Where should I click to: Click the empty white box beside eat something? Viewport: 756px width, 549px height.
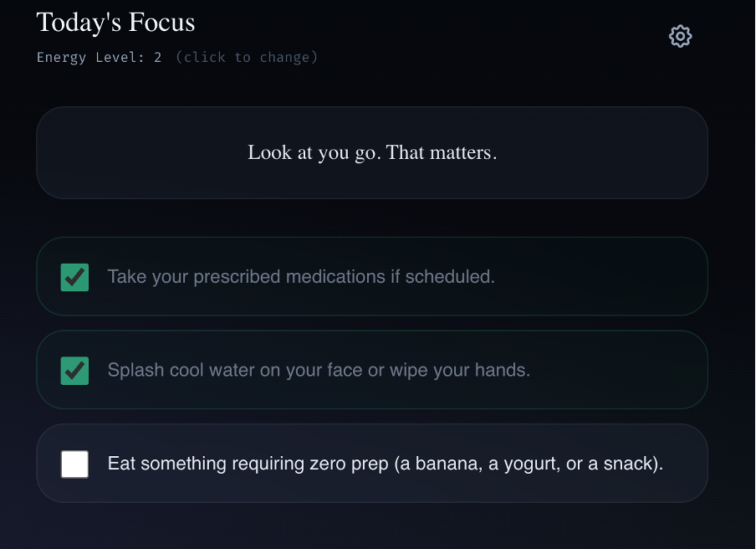74,464
